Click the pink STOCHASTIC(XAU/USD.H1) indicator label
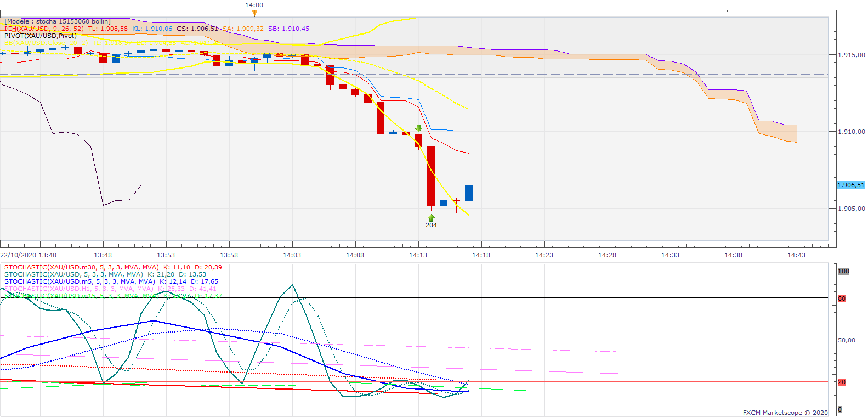This screenshot has width=868, height=417. (x=79, y=289)
